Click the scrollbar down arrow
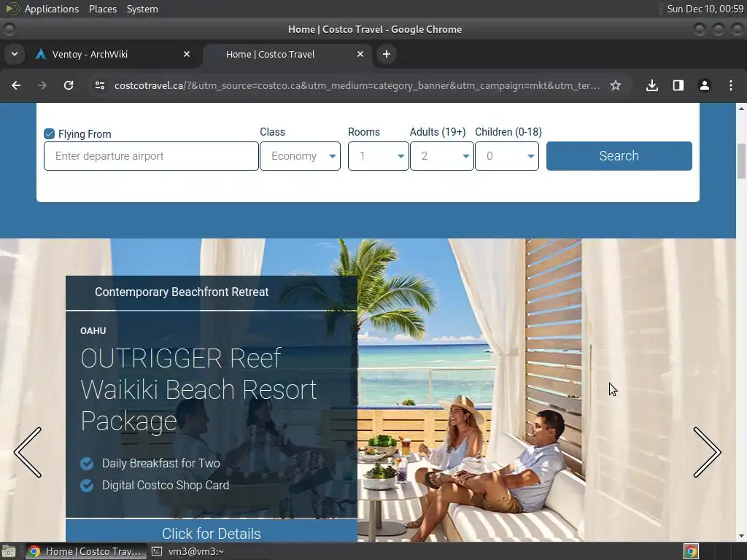The width and height of the screenshot is (747, 560). tap(741, 536)
